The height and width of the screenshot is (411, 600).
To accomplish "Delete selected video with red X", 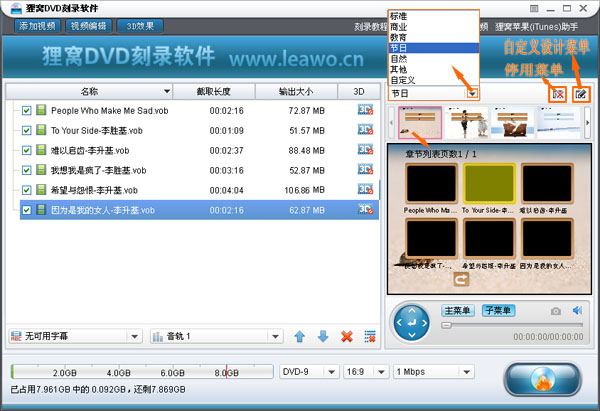I will click(347, 336).
